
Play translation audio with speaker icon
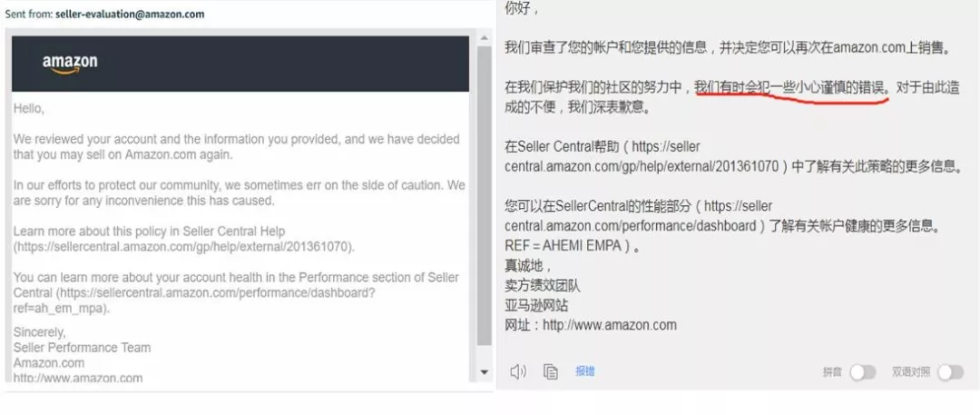click(x=518, y=371)
